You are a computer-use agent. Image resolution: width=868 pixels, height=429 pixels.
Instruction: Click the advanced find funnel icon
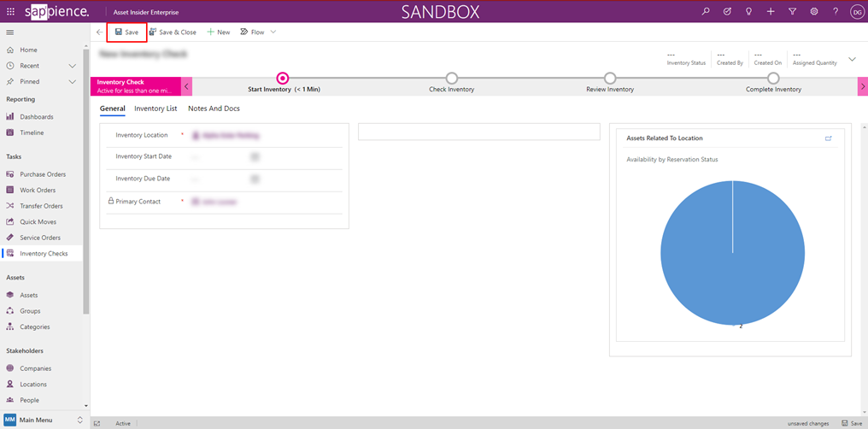792,11
